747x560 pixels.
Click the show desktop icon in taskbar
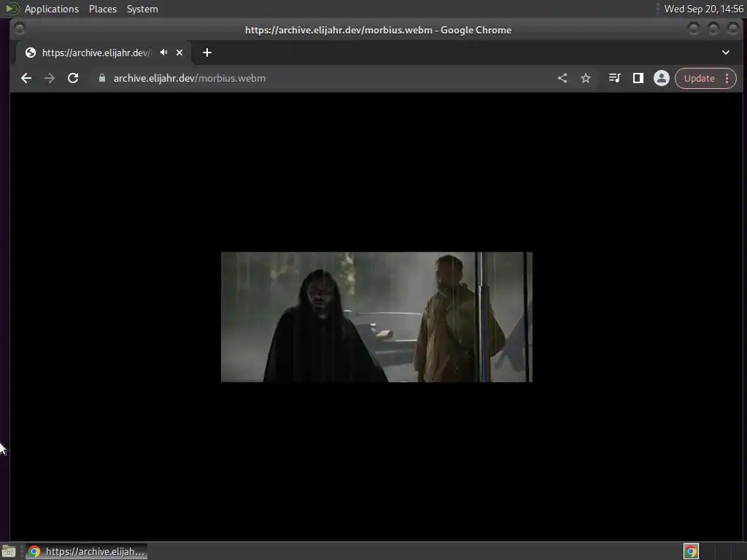coord(9,551)
